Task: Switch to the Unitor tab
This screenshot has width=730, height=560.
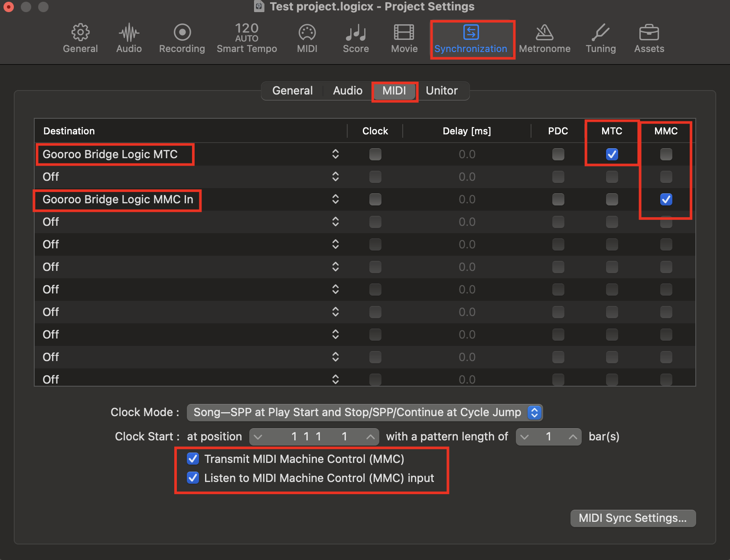Action: pos(442,91)
